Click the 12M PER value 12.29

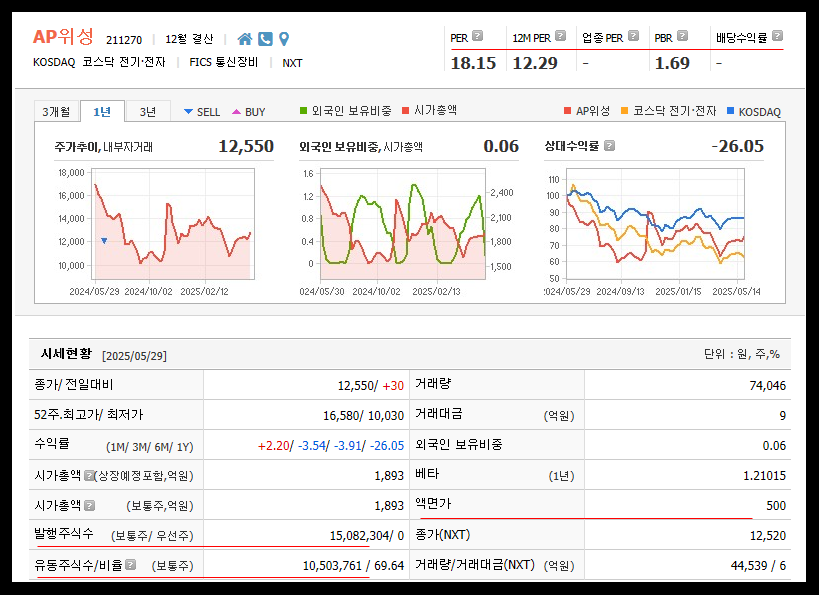point(535,63)
